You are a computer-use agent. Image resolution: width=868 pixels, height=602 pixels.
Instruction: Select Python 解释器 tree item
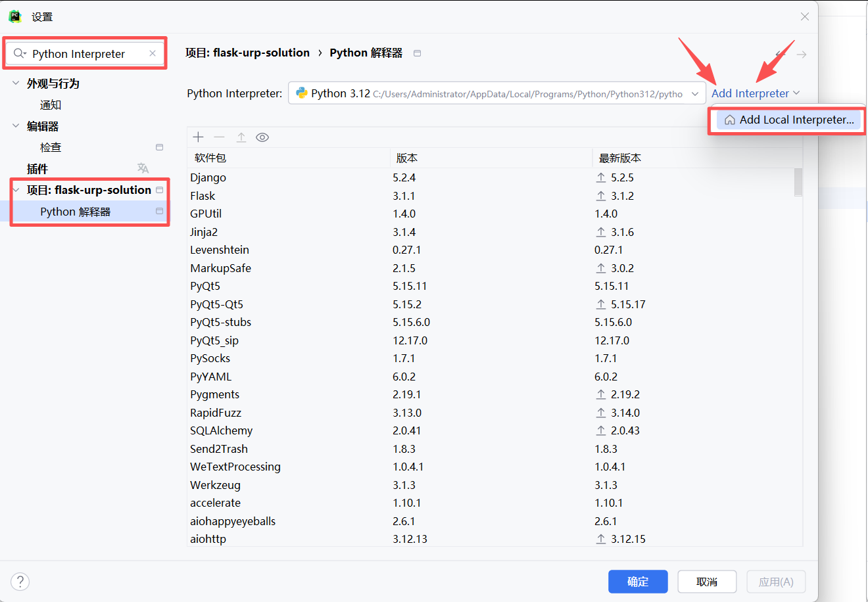point(75,211)
